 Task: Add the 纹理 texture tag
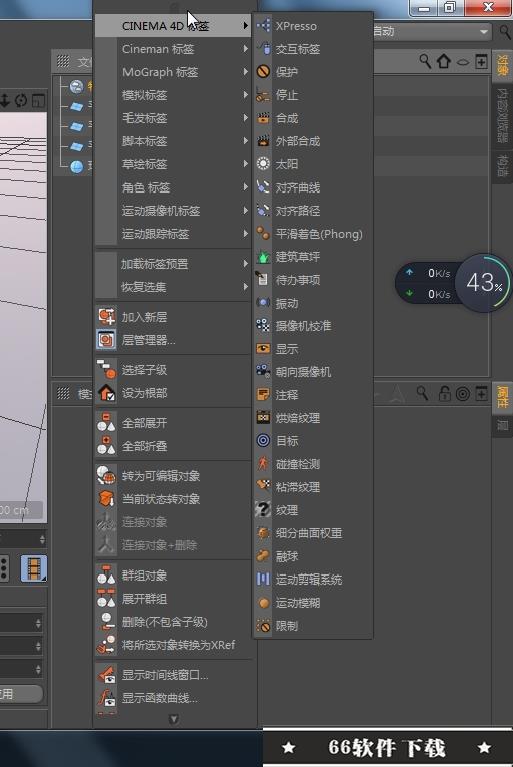click(312, 510)
